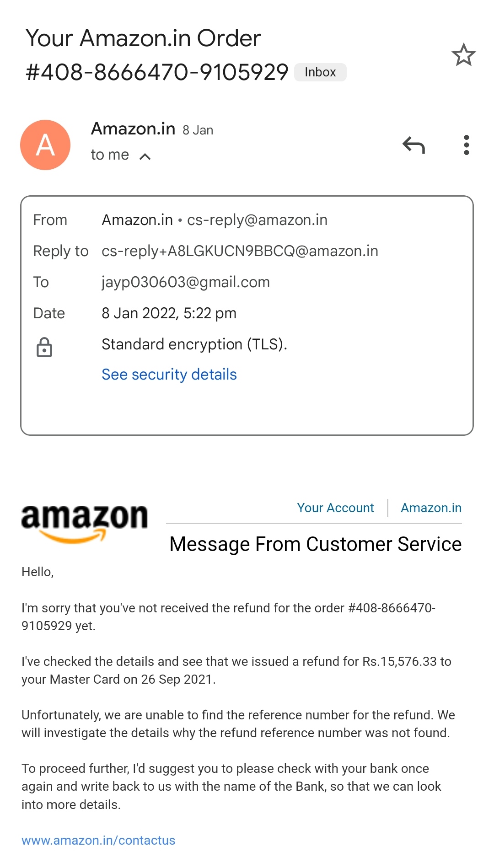Tap the Message From Customer Service heading
Viewport: 494px width, 868px height.
315,544
